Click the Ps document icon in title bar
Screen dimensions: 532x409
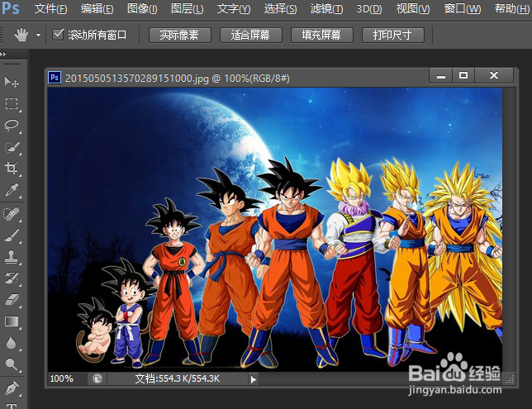click(x=55, y=78)
